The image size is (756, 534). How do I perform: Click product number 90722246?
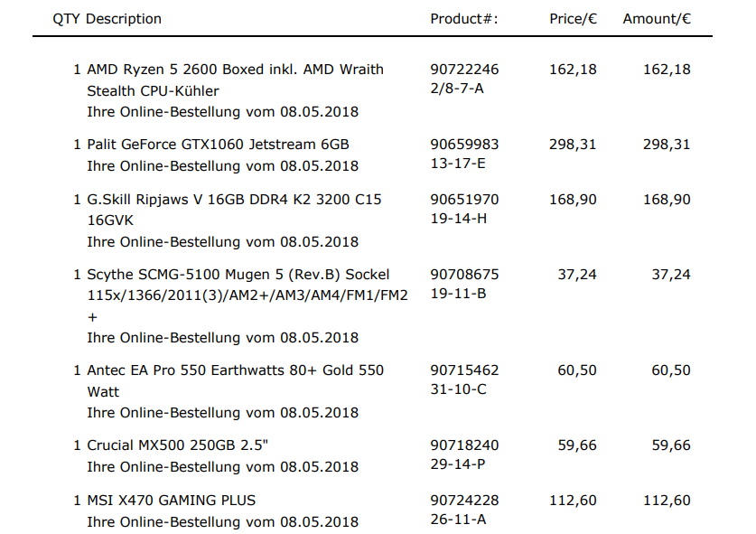tap(464, 70)
